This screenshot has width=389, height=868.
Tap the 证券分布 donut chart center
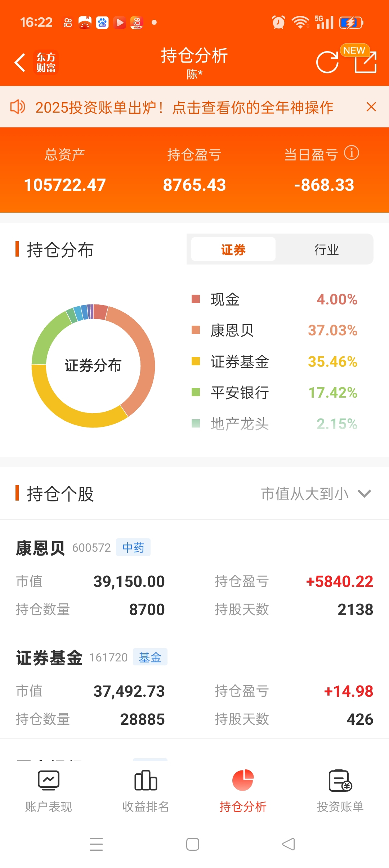(93, 365)
